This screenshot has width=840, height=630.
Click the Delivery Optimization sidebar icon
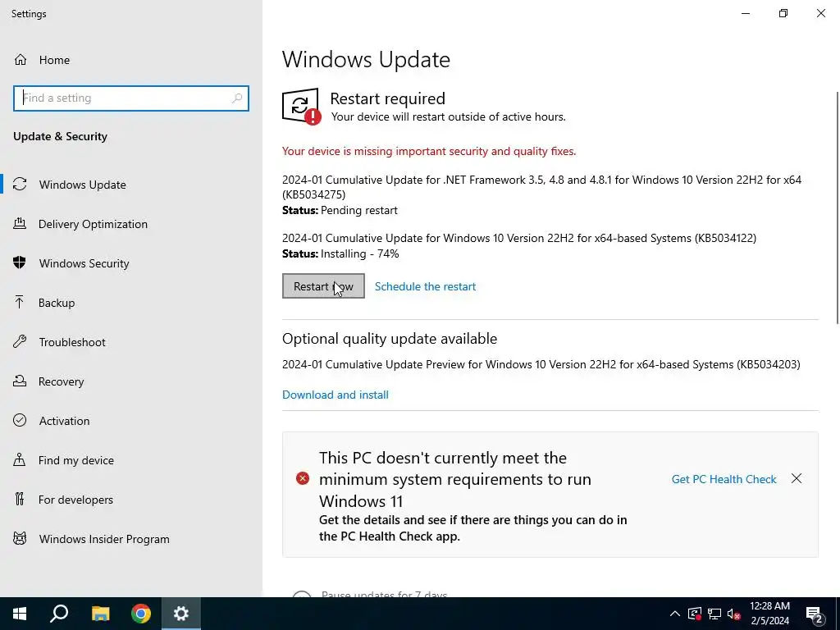point(20,223)
